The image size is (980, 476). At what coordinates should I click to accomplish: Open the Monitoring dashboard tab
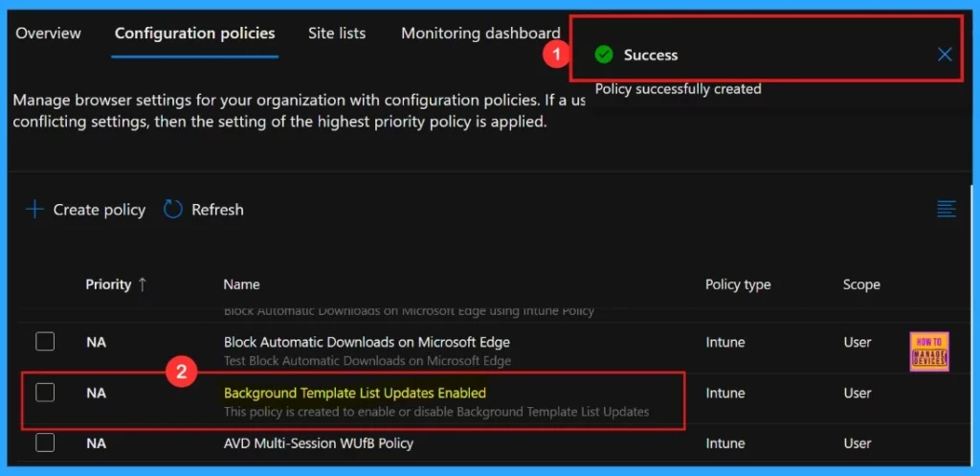pyautogui.click(x=480, y=34)
